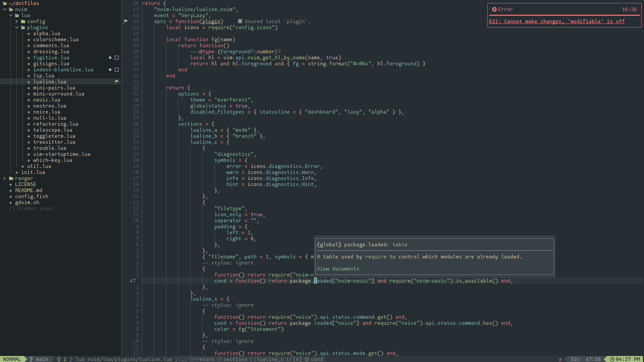Collapse the plugins folder
The width and height of the screenshot is (644, 362).
click(17, 27)
